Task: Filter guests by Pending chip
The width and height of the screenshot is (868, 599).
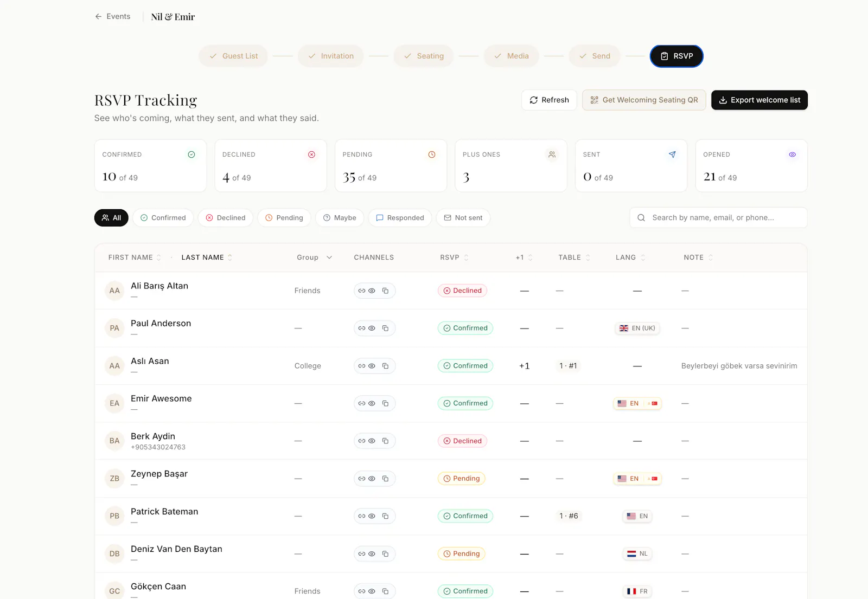Action: click(x=284, y=217)
